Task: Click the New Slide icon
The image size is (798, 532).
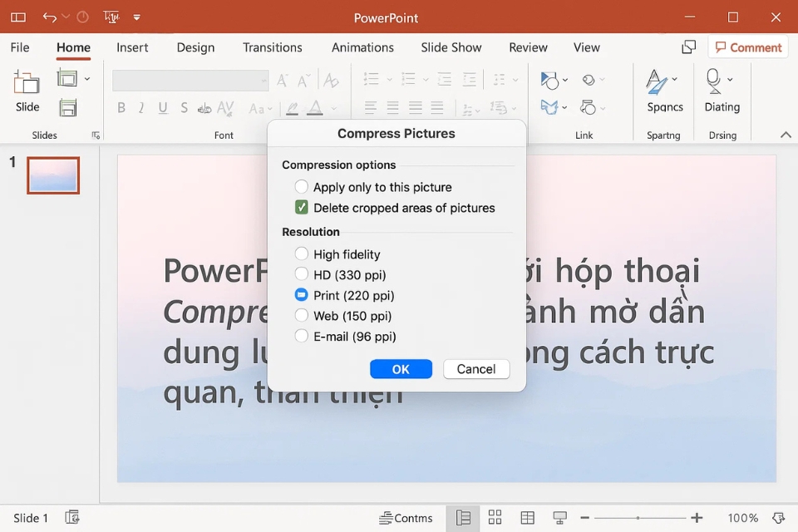Action: click(x=27, y=83)
